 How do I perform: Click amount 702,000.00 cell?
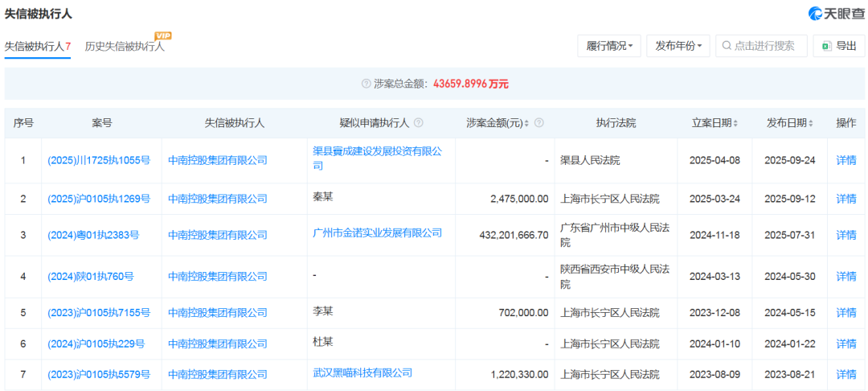click(x=525, y=313)
